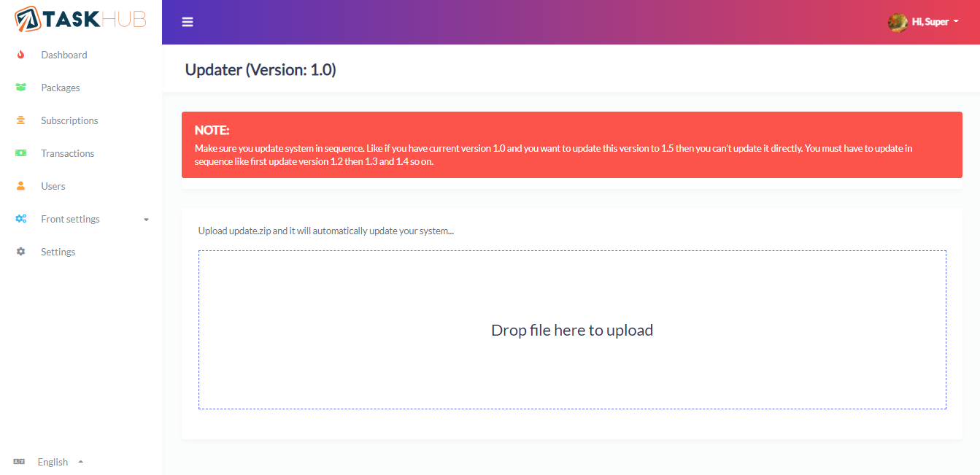Screen dimensions: 980x475
Task: Click the user avatar image
Action: [x=898, y=21]
